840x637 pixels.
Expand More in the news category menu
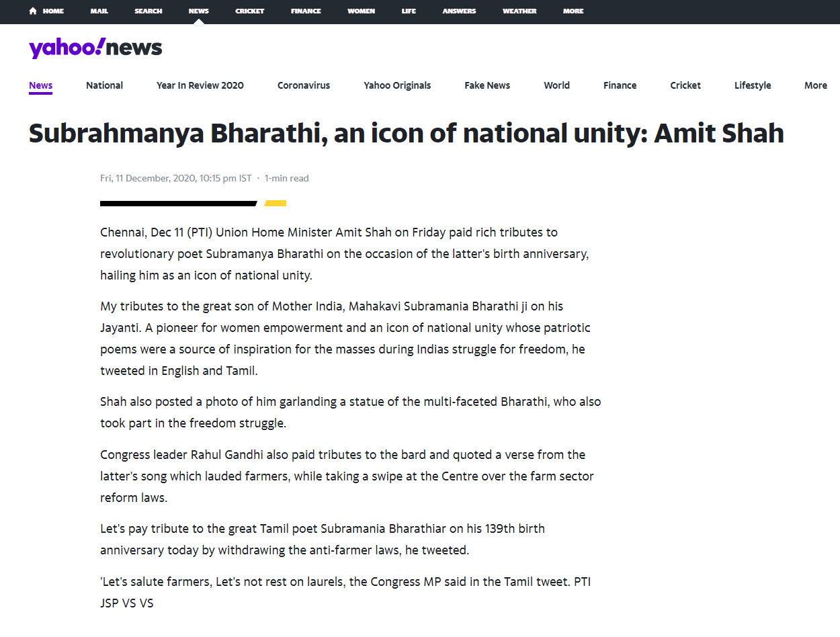click(x=815, y=85)
